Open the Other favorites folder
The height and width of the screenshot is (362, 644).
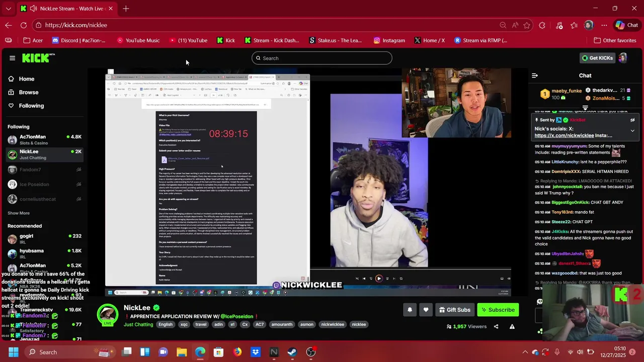tap(615, 40)
